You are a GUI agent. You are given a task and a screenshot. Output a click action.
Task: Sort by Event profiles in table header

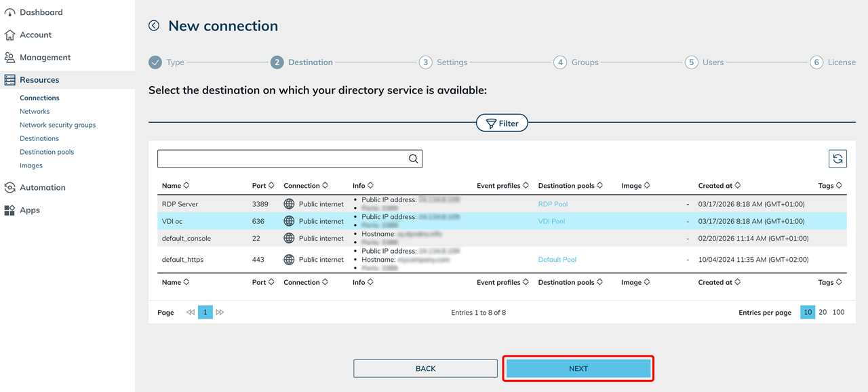click(503, 186)
